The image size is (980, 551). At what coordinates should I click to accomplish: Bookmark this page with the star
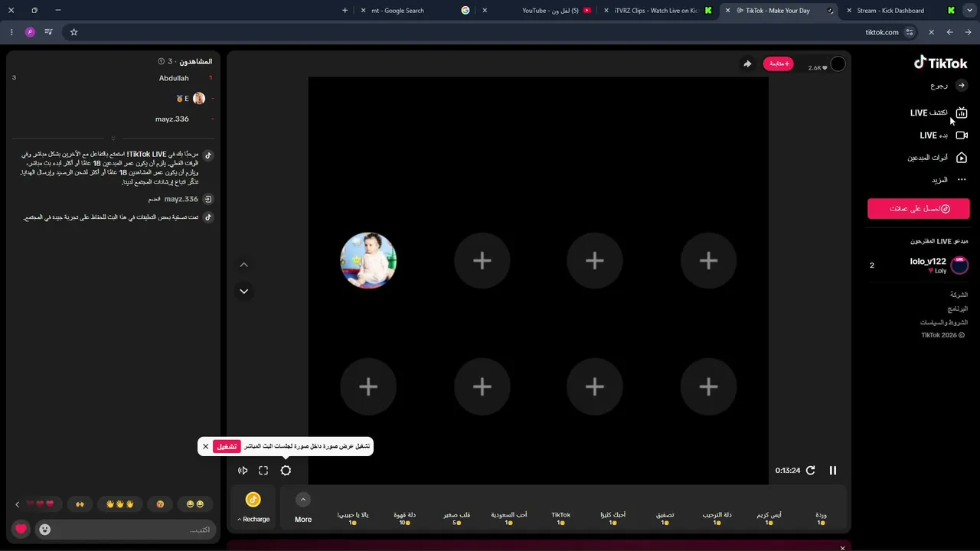click(73, 32)
